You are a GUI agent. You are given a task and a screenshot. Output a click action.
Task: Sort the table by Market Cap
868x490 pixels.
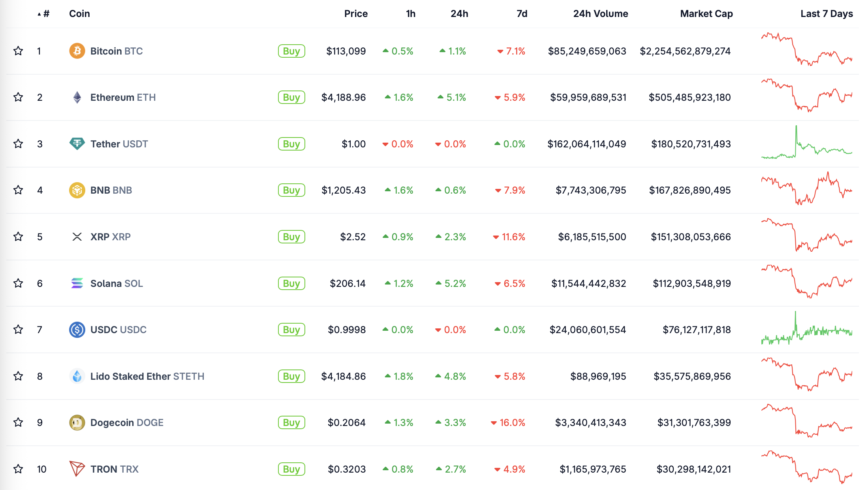tap(706, 14)
